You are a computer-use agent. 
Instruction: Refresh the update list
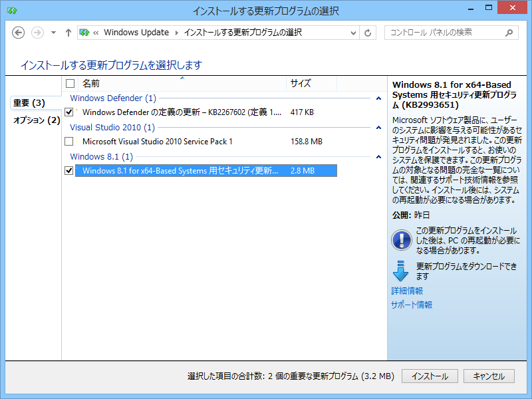tap(368, 32)
